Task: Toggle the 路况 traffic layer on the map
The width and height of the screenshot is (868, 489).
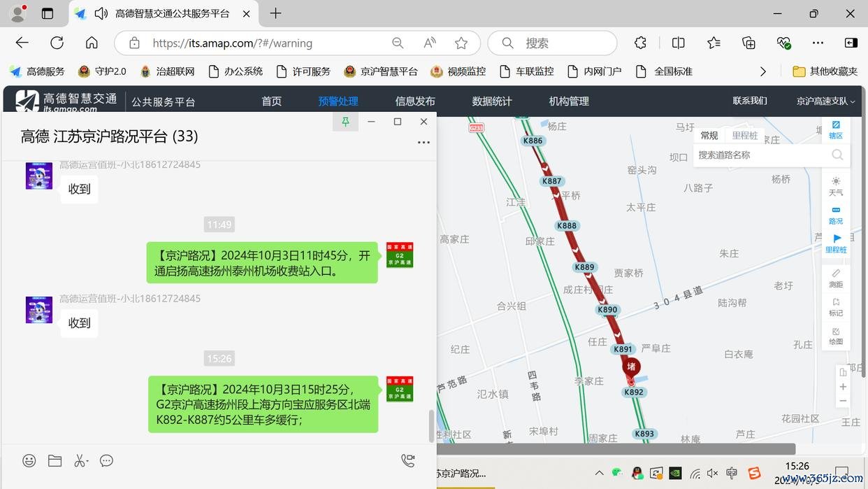Action: (x=836, y=215)
